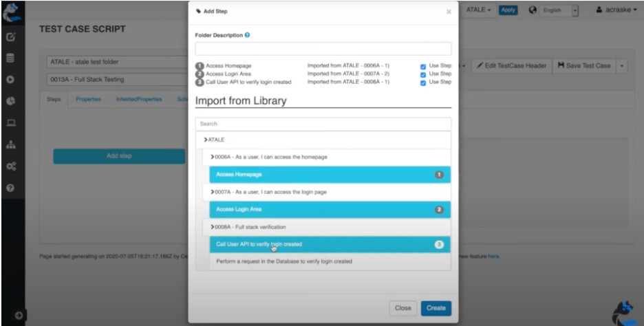Click the Create button

pos(436,308)
